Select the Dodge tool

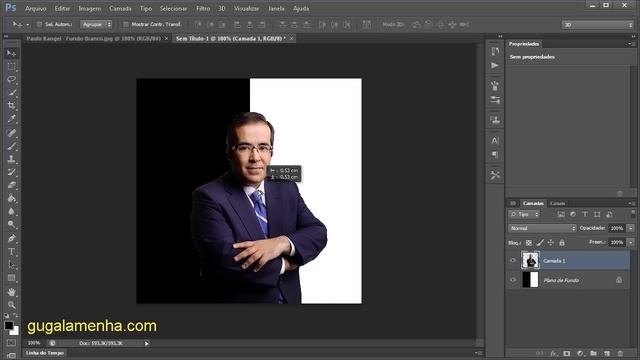[x=11, y=224]
